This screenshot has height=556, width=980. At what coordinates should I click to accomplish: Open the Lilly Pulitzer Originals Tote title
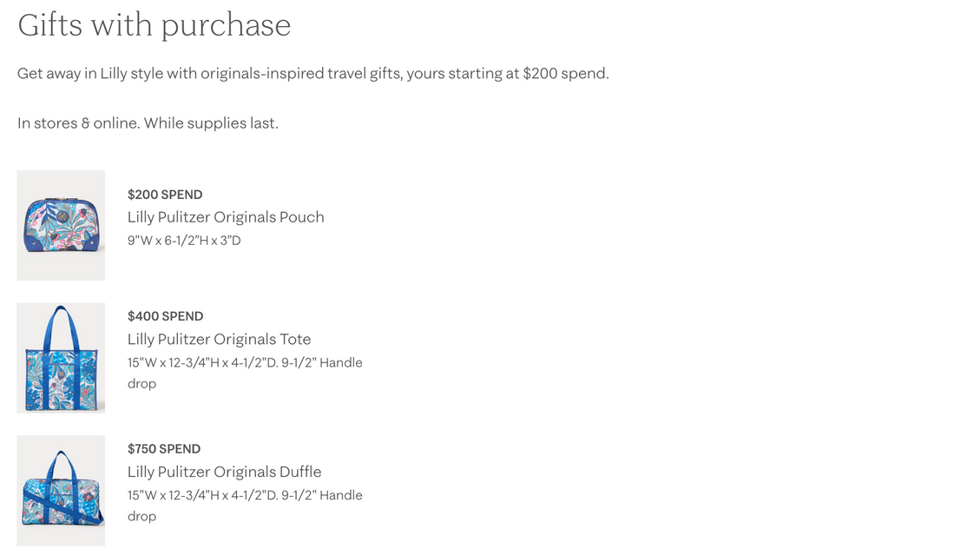(x=219, y=339)
